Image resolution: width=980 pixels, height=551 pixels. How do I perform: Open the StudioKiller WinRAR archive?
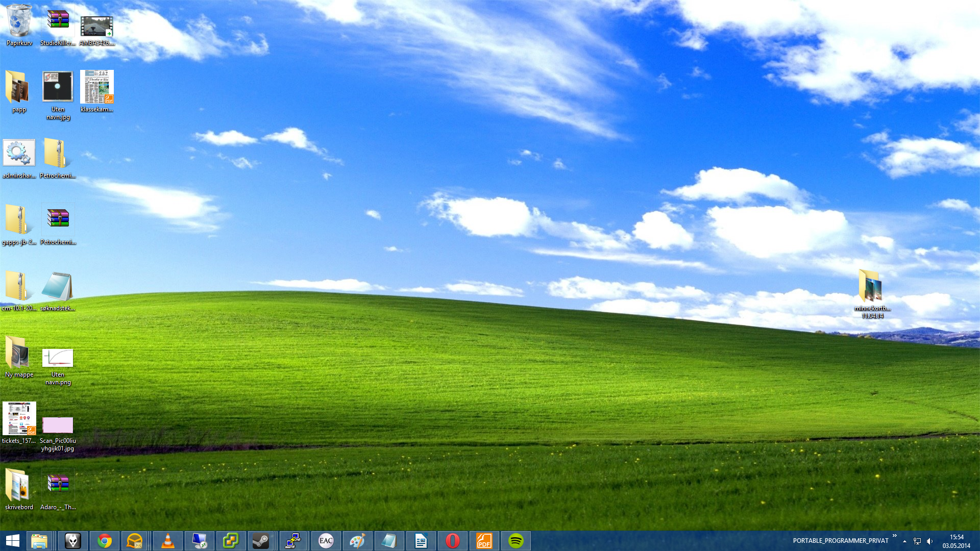(x=58, y=26)
